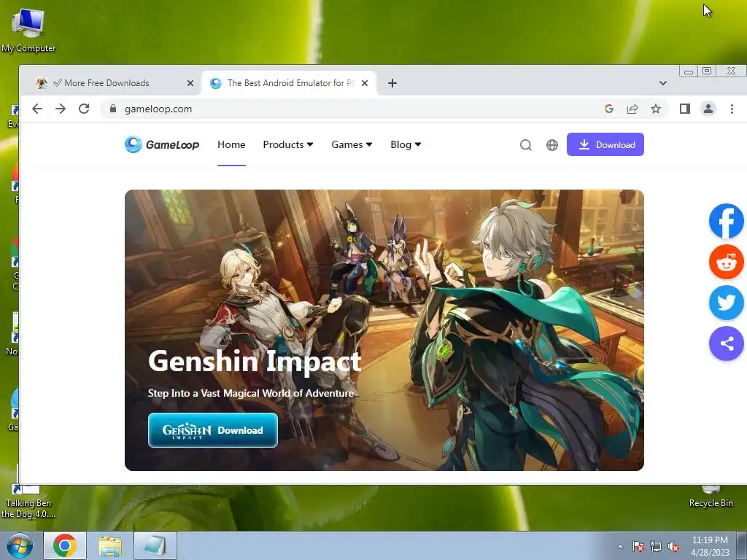Image resolution: width=747 pixels, height=560 pixels.
Task: Click 'Step Into a Vast Magical World' text
Action: click(x=251, y=393)
